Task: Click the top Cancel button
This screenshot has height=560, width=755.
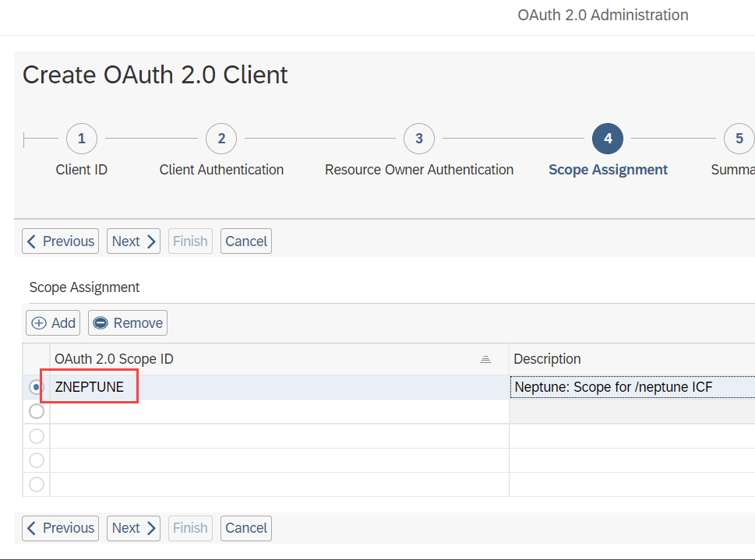Action: point(245,241)
